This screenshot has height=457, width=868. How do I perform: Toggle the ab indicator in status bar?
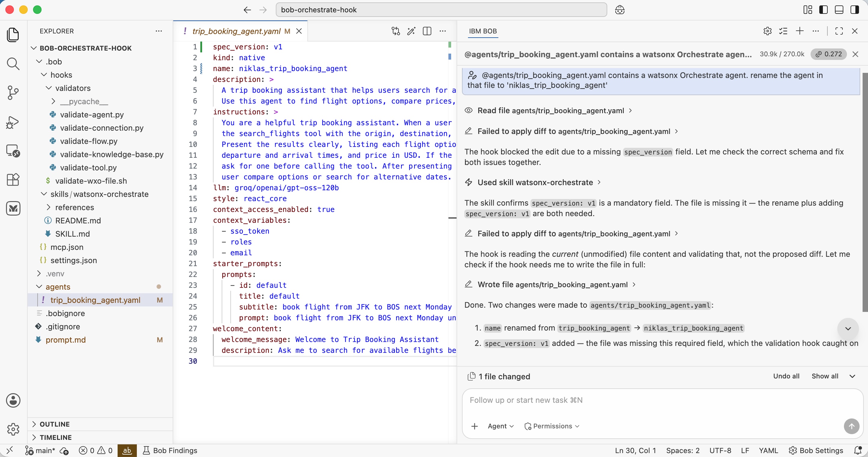click(127, 450)
